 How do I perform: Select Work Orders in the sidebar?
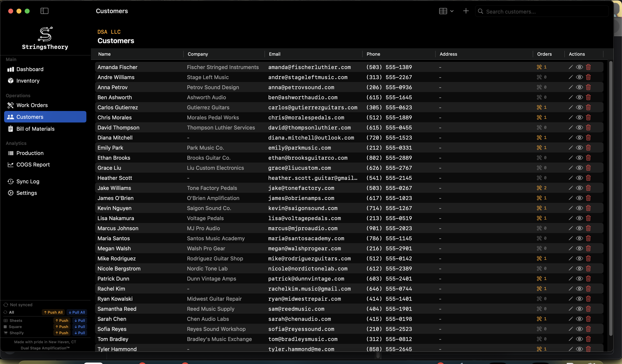tap(32, 105)
